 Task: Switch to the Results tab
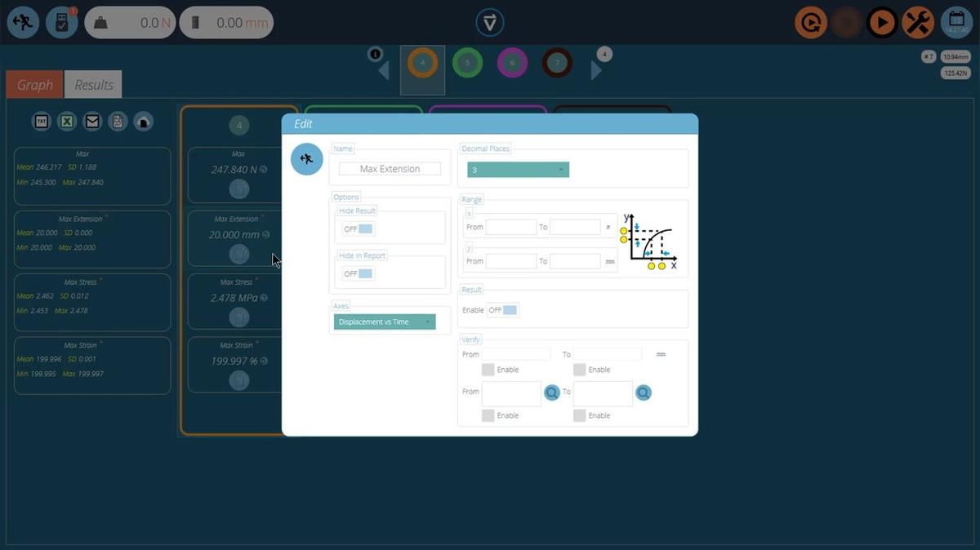point(93,85)
